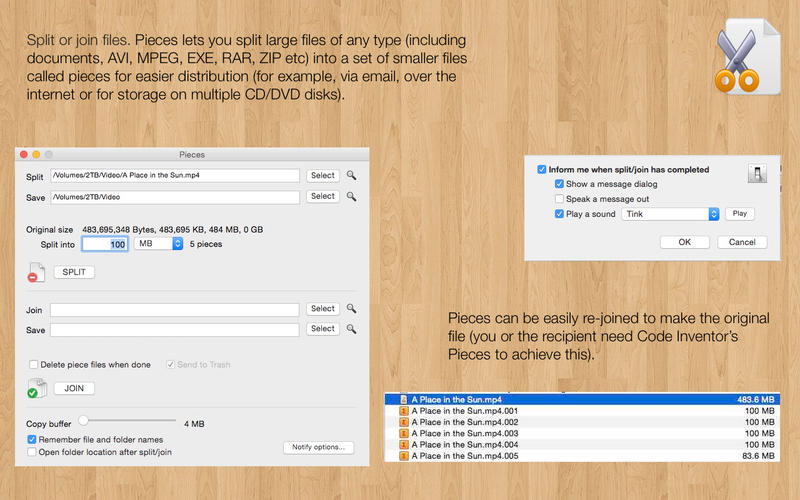Click Select button for the Join file
Image resolution: width=800 pixels, height=500 pixels.
(322, 310)
